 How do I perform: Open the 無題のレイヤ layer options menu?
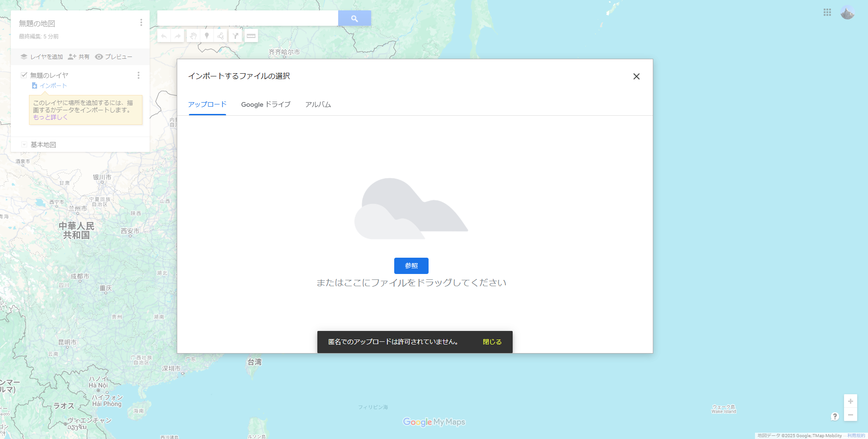coord(138,76)
